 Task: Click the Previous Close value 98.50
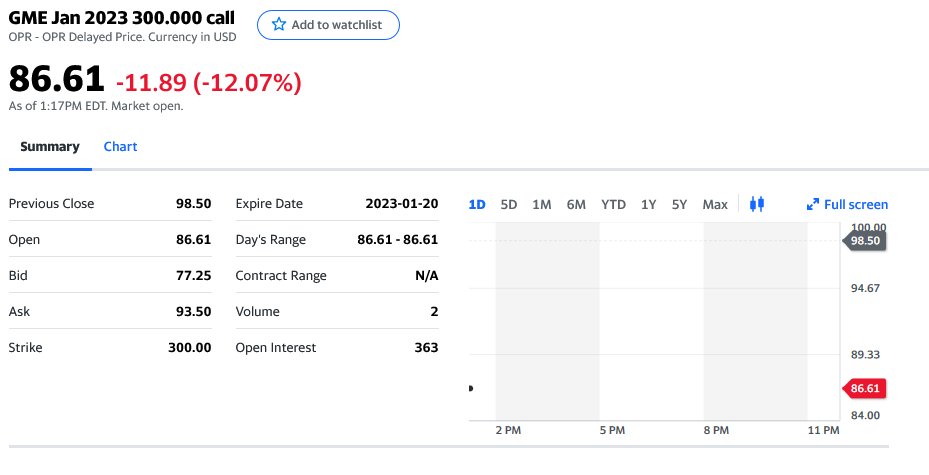click(194, 204)
